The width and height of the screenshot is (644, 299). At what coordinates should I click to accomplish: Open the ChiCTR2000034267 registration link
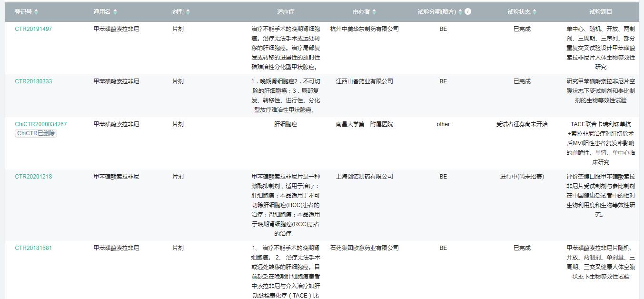point(41,124)
